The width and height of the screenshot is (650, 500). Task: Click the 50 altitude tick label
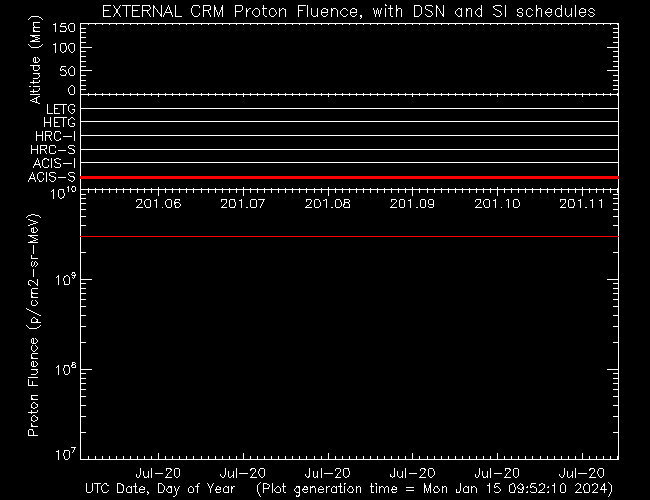(x=68, y=71)
